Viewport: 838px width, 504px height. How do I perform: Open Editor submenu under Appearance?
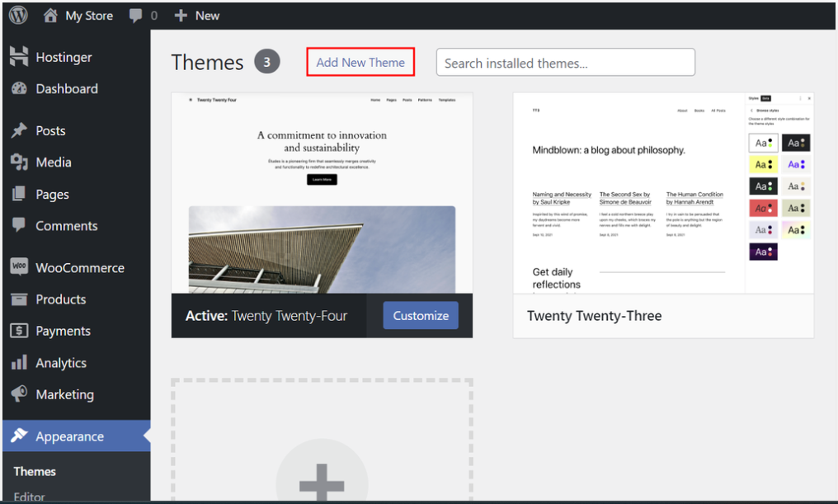[x=30, y=497]
